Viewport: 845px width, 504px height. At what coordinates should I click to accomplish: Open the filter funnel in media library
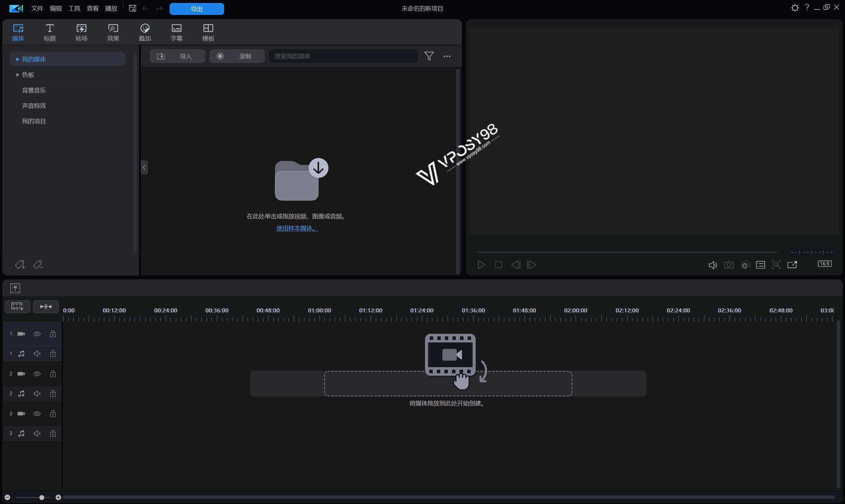click(x=429, y=56)
